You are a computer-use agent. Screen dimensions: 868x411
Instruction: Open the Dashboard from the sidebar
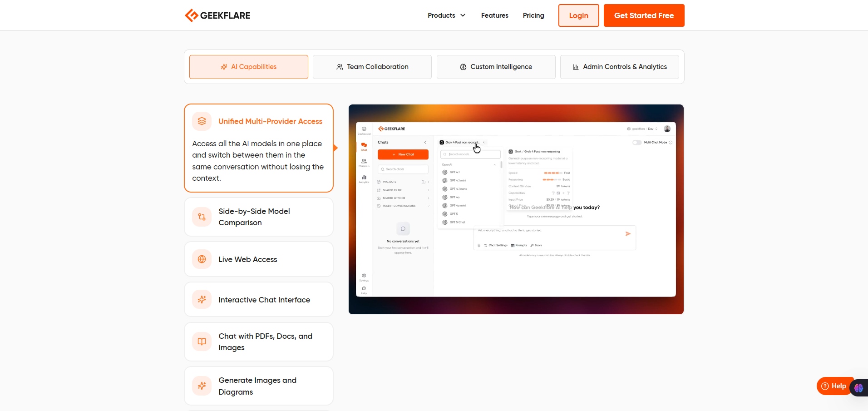click(x=364, y=129)
